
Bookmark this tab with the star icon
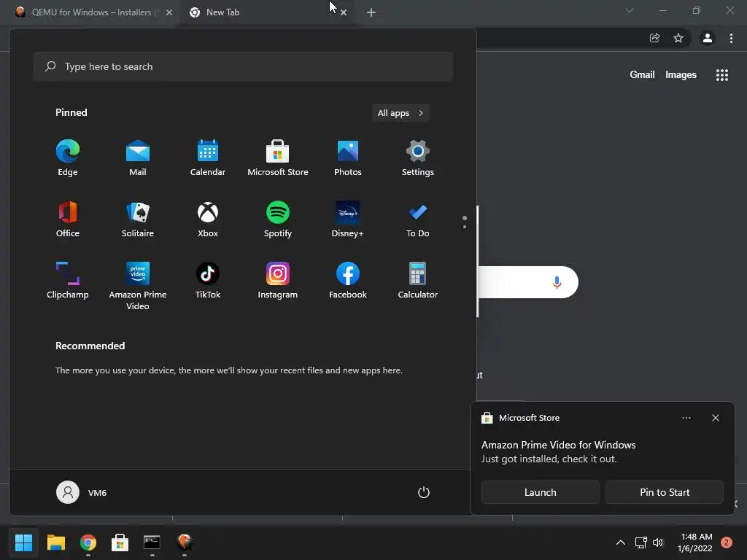(678, 38)
